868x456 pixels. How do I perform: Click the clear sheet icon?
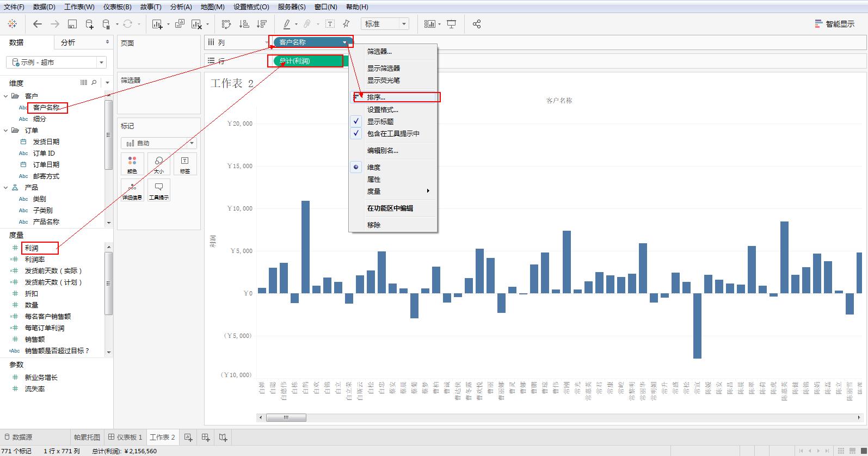(x=198, y=24)
